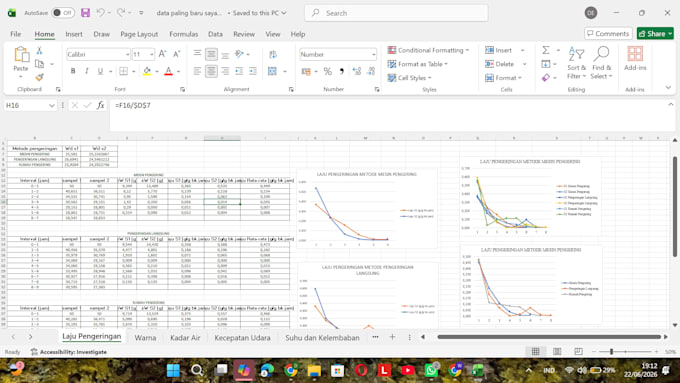Image resolution: width=680 pixels, height=383 pixels.
Task: Click the Wrap Text icon
Action: [273, 54]
